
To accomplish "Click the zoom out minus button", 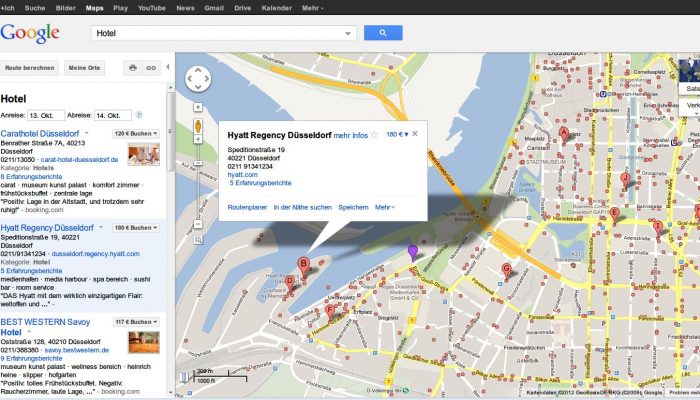I will (198, 224).
